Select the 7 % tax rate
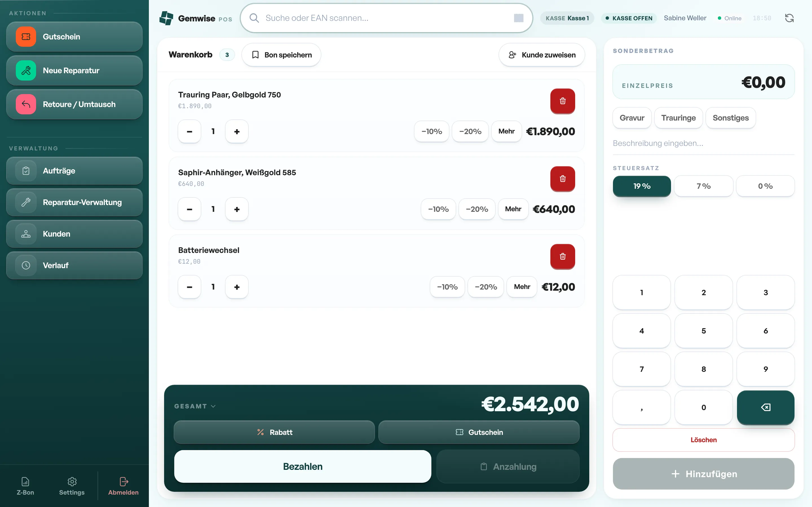The image size is (812, 507). pyautogui.click(x=703, y=186)
